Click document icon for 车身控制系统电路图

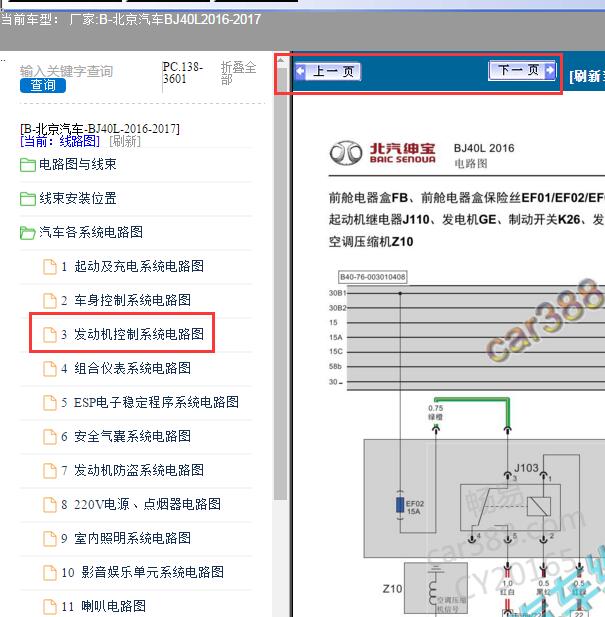(x=50, y=301)
